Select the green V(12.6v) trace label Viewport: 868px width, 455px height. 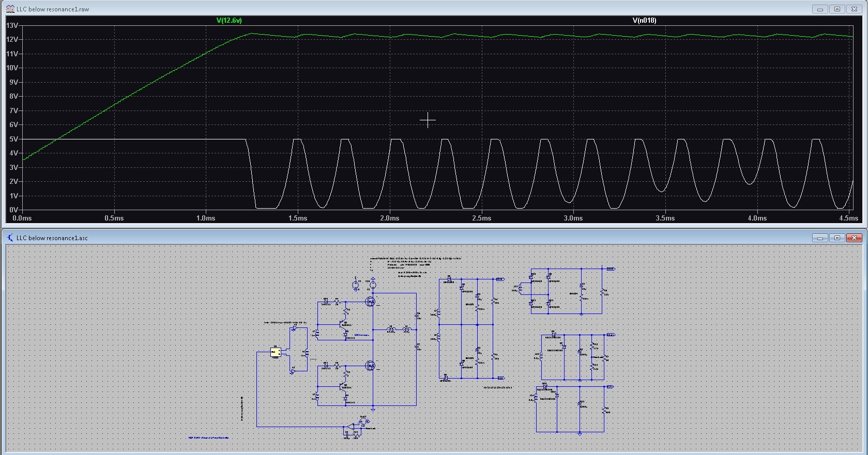click(x=229, y=20)
